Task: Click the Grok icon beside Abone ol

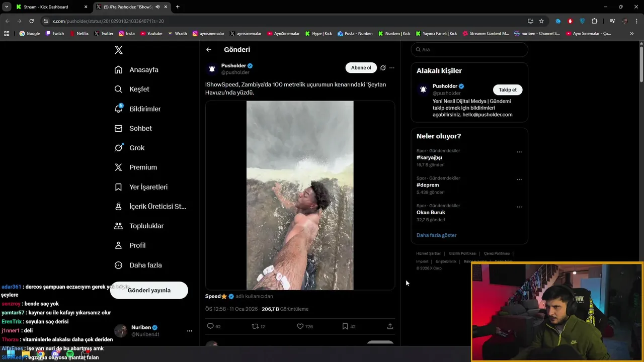Action: coord(383,68)
